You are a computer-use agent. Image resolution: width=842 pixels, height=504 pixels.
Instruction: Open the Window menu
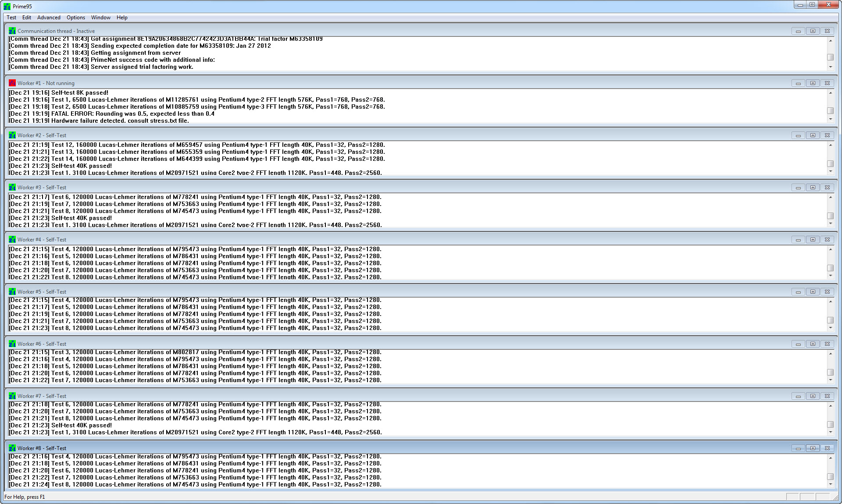click(101, 18)
